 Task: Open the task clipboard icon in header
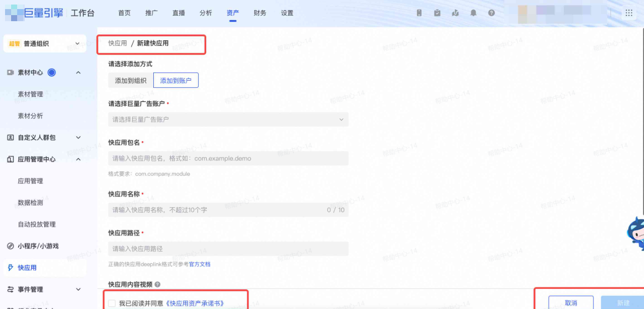[x=437, y=13]
